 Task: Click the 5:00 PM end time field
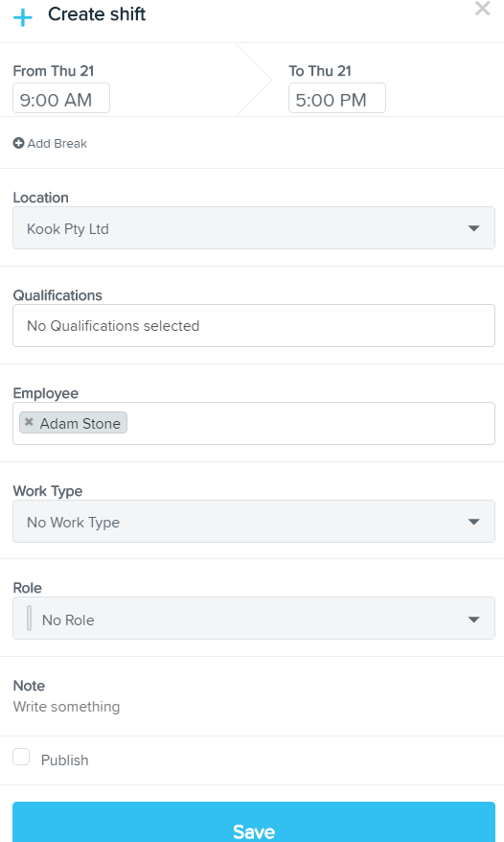(x=337, y=98)
